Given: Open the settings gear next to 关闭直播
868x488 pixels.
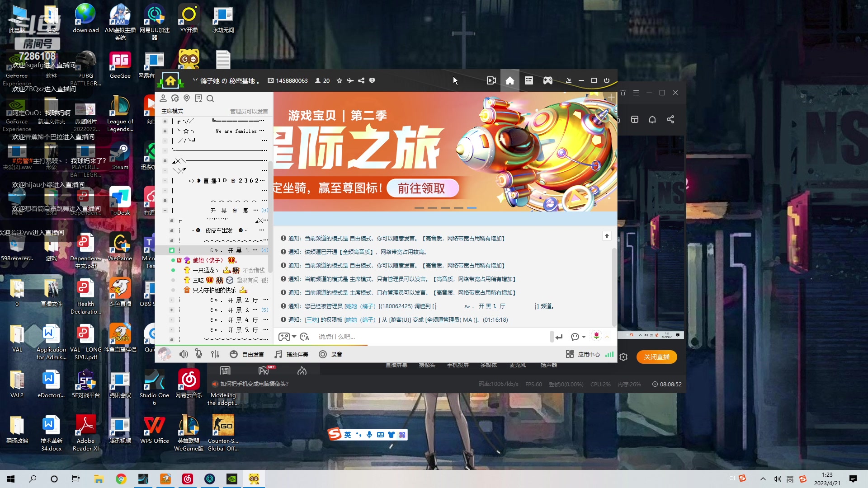Looking at the screenshot, I should pyautogui.click(x=624, y=357).
